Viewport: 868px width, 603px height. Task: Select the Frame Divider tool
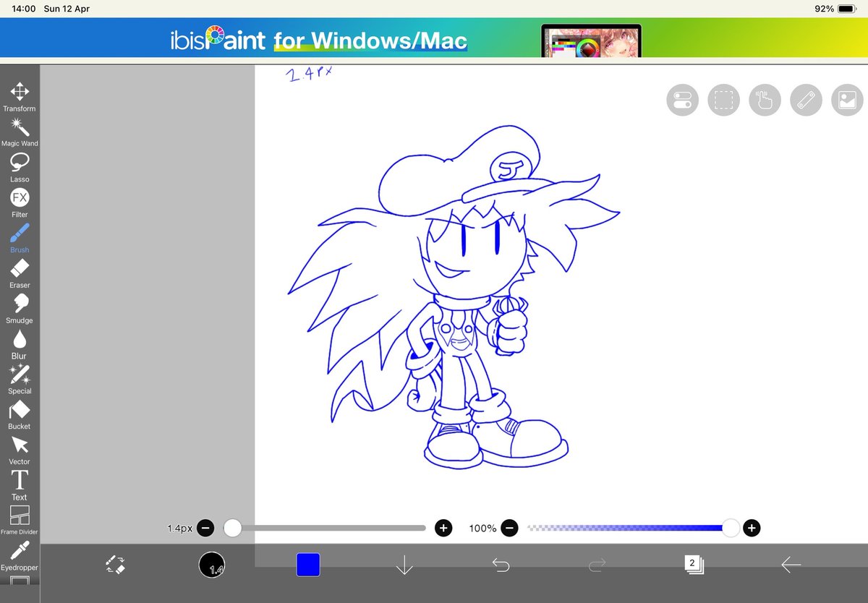20,521
